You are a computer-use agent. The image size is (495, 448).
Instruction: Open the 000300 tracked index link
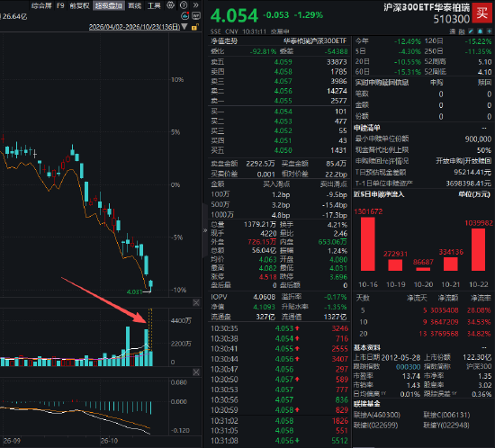(409, 367)
